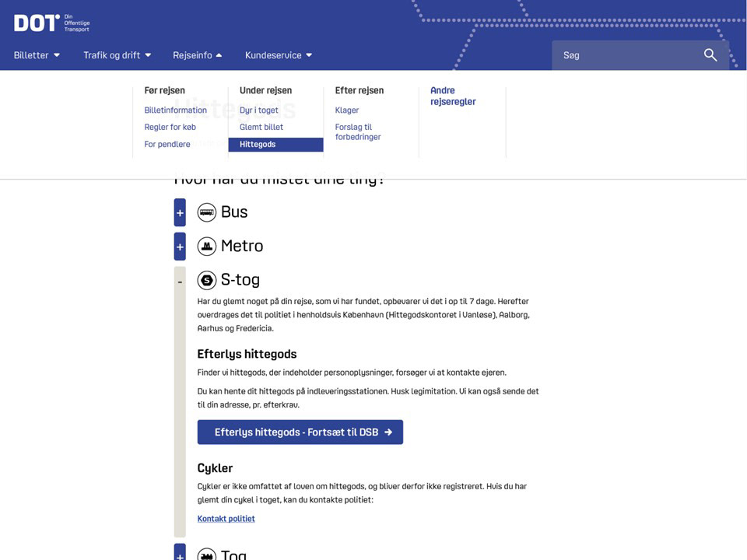747x560 pixels.
Task: Click the Cykler heading
Action: (215, 468)
